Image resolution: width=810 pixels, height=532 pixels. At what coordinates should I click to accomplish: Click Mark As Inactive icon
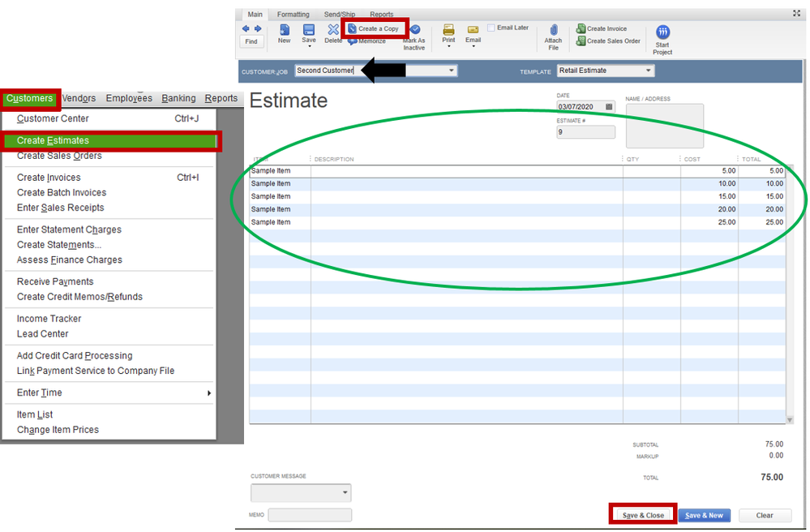click(415, 29)
